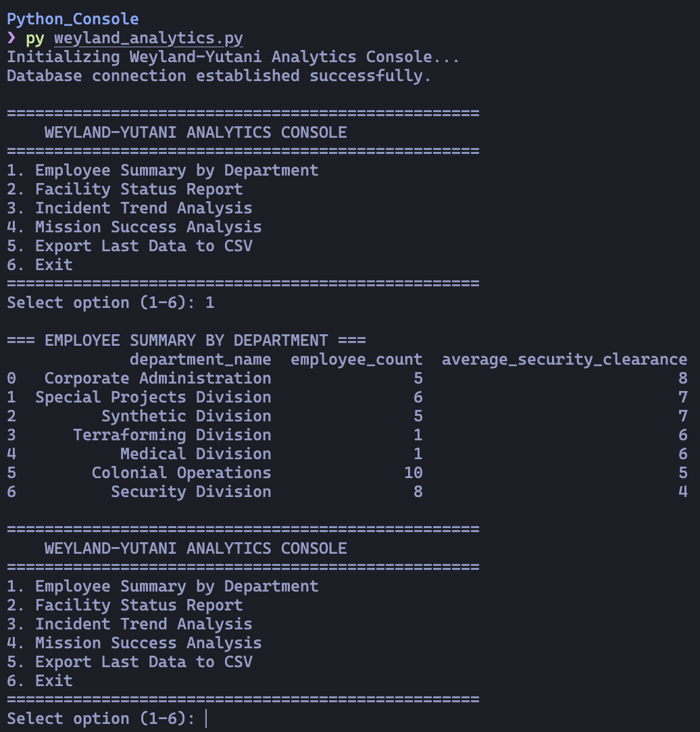The image size is (700, 732).
Task: Click the department_name column header
Action: pyautogui.click(x=200, y=359)
